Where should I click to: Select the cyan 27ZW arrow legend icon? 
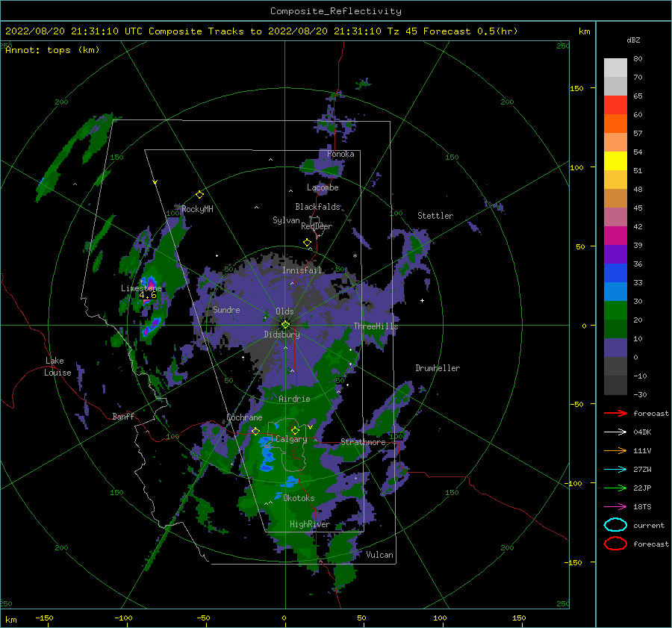click(615, 470)
